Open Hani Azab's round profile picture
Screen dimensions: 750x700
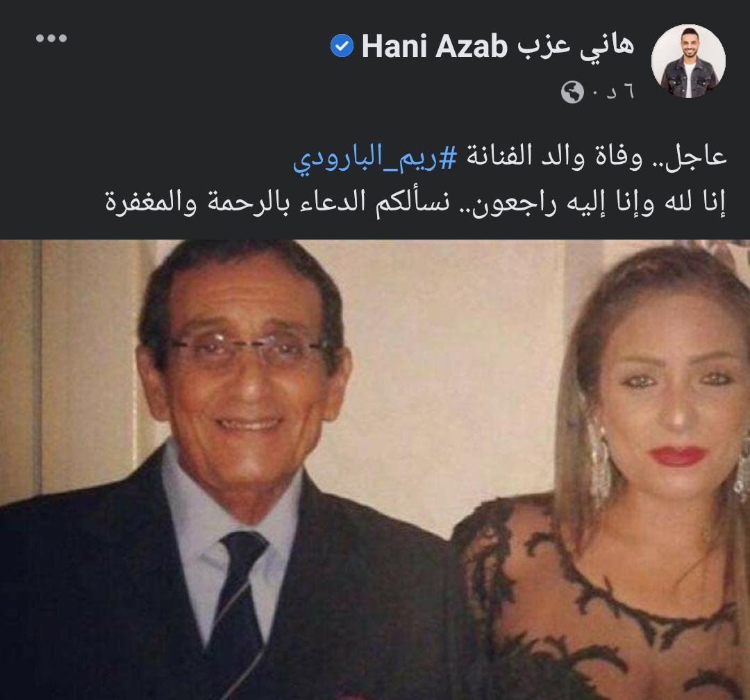coord(688,61)
